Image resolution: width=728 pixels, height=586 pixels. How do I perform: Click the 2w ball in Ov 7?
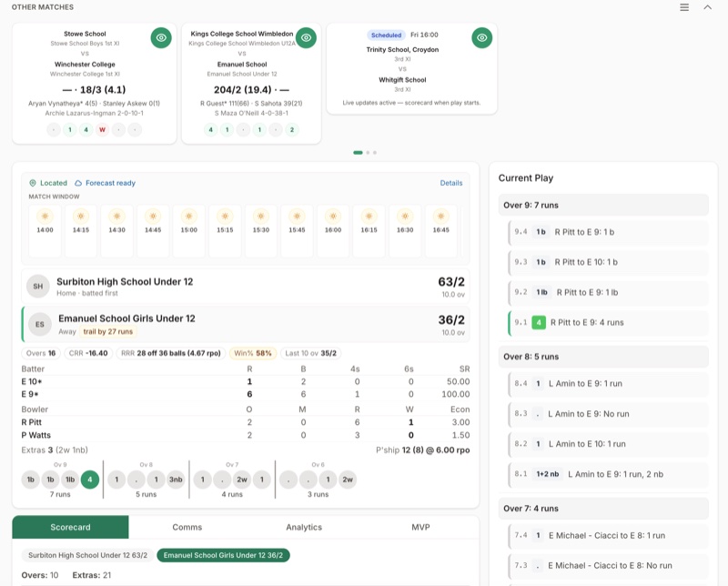click(242, 480)
